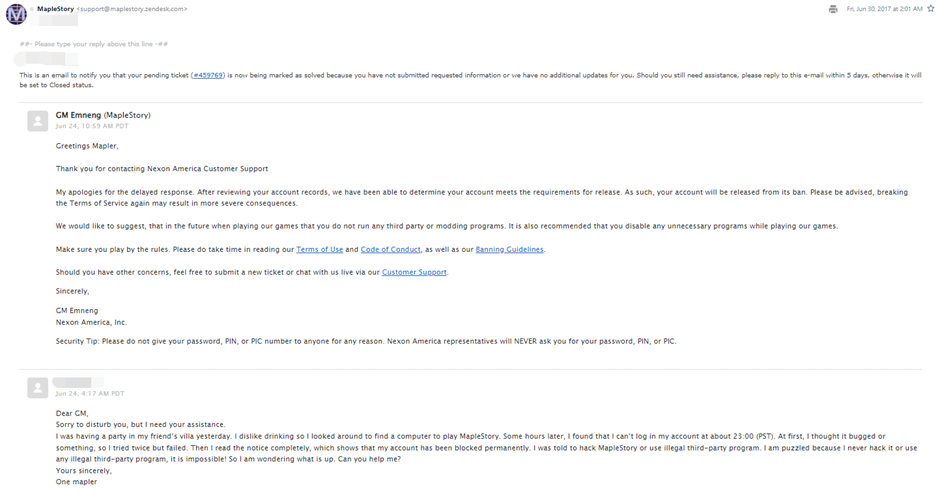Click the Jun 24, 10:59 AM PDT timestamp

coord(92,126)
